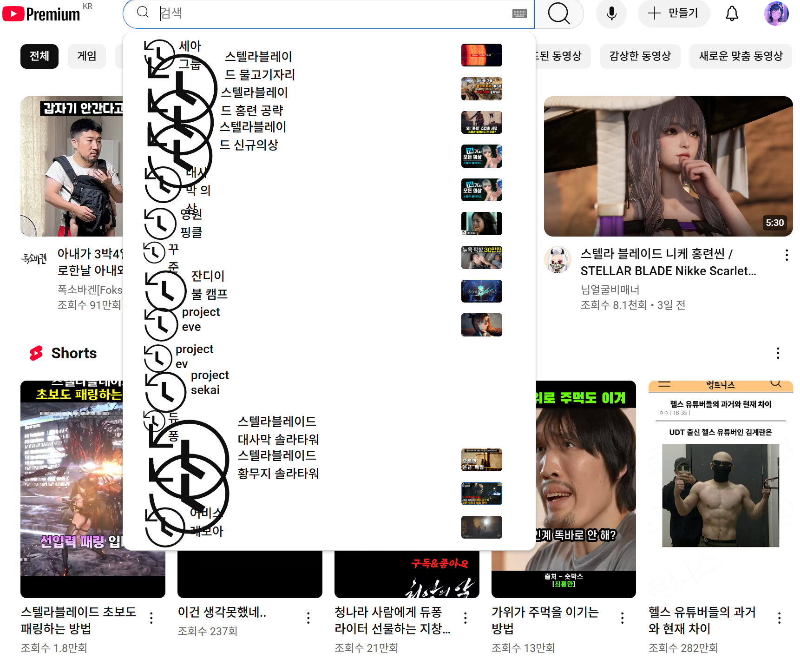Open the account avatar menu
The width and height of the screenshot is (800, 672).
(776, 13)
